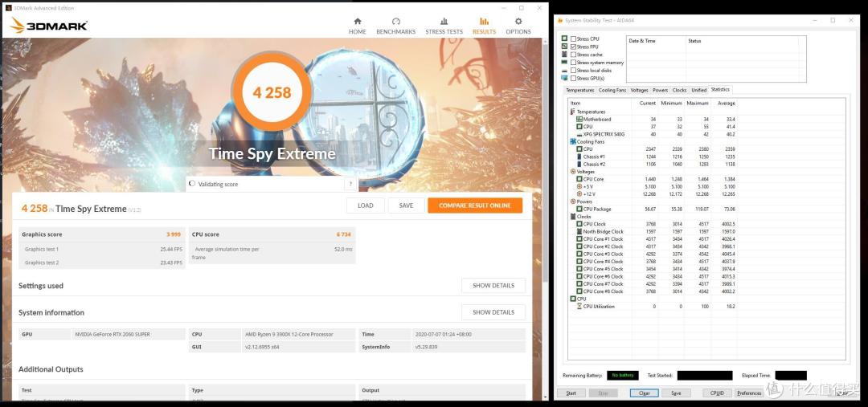
Task: Switch to the Temperatures tab in AIDA64
Action: (x=579, y=90)
